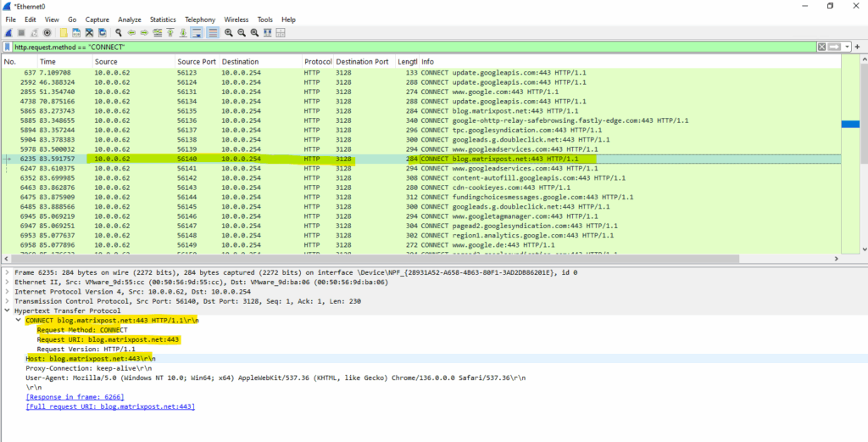Toggle auto scroll during live capture
Image resolution: width=868 pixels, height=442 pixels.
197,33
